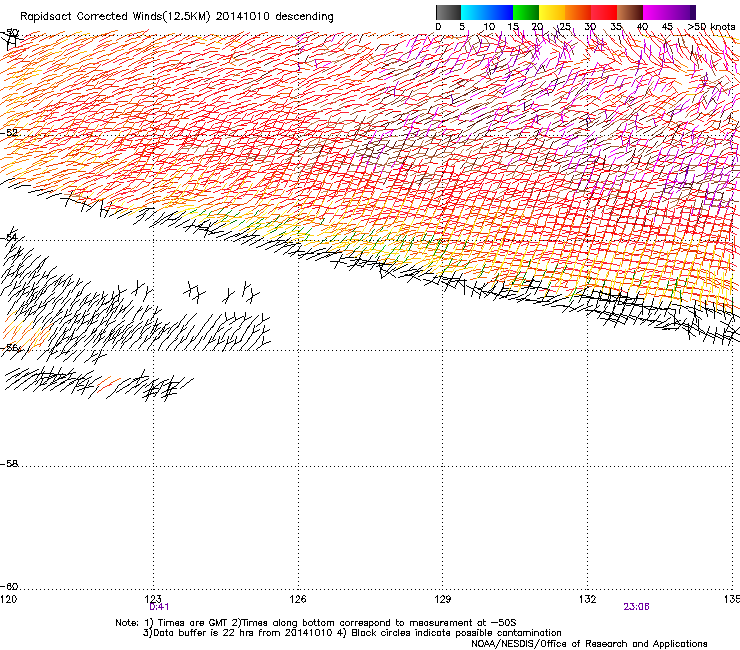The image size is (740, 650).
Task: Click the '25' label under the color bar
Action: click(x=564, y=27)
